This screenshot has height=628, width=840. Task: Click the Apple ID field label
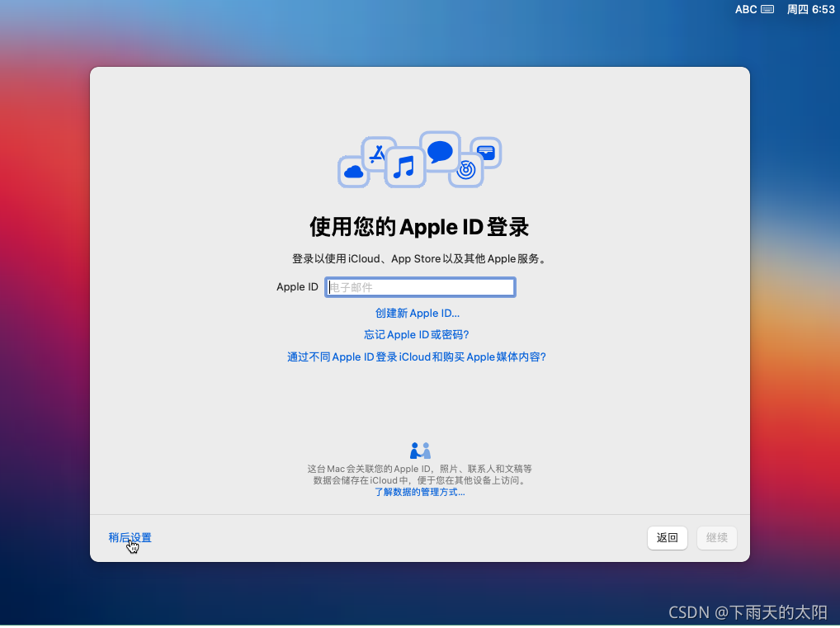click(x=297, y=286)
